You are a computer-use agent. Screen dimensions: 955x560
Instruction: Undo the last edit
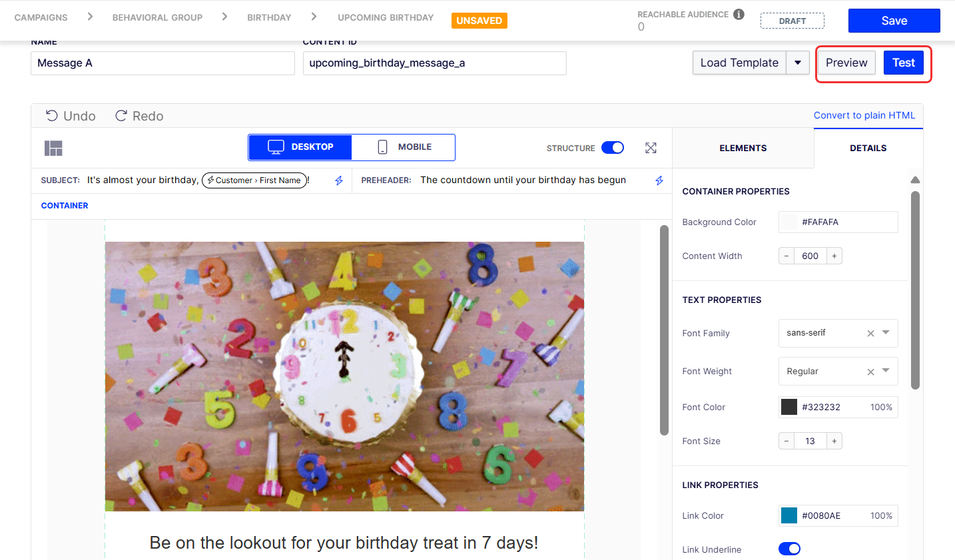(x=71, y=116)
